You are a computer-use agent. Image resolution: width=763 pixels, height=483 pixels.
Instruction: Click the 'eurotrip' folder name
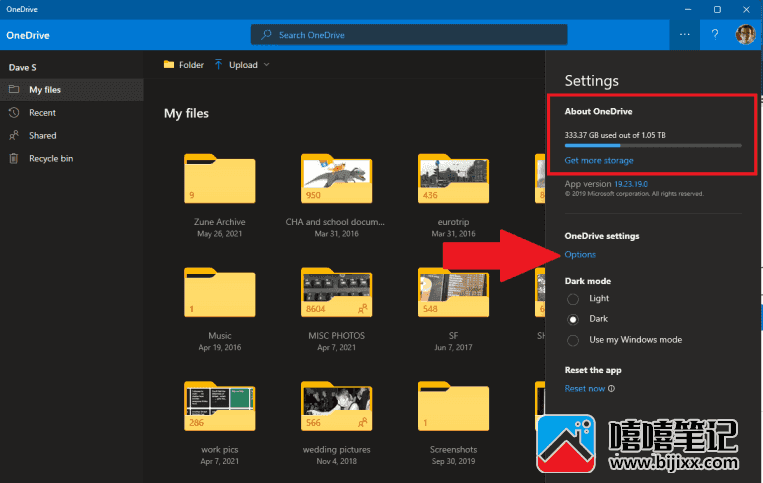453,222
